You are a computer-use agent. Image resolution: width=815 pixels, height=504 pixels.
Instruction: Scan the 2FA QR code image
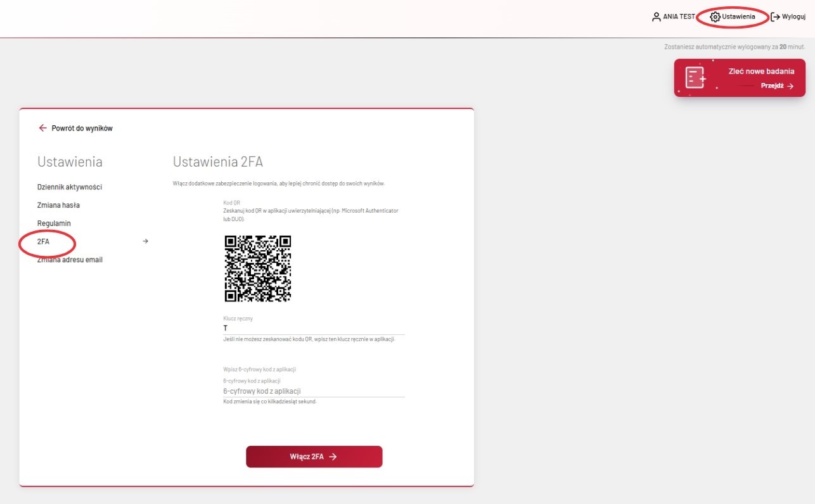pyautogui.click(x=258, y=268)
